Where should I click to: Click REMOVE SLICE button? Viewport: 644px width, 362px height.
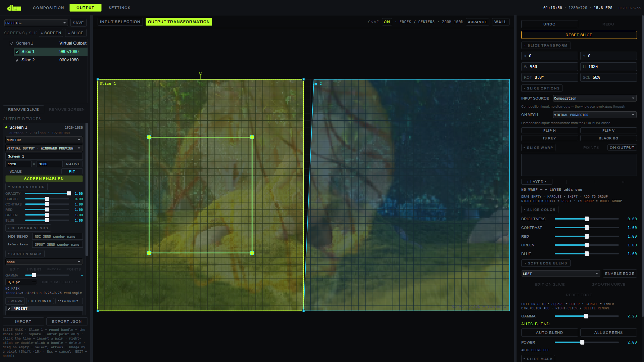23,109
